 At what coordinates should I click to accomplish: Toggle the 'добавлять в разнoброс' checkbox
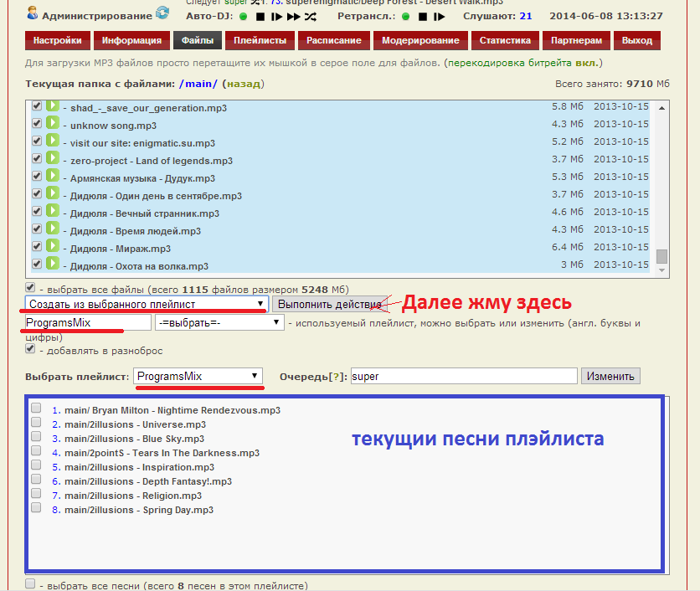[31, 350]
